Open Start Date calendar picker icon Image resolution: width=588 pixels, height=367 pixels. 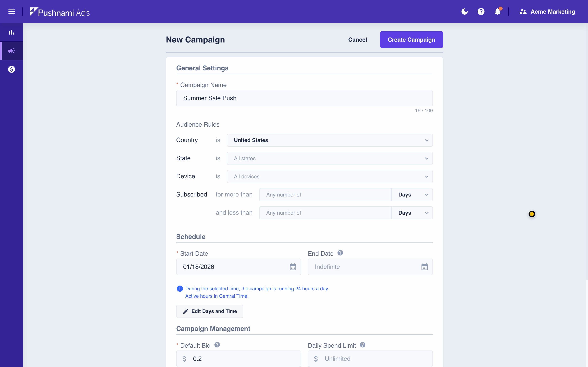tap(293, 267)
